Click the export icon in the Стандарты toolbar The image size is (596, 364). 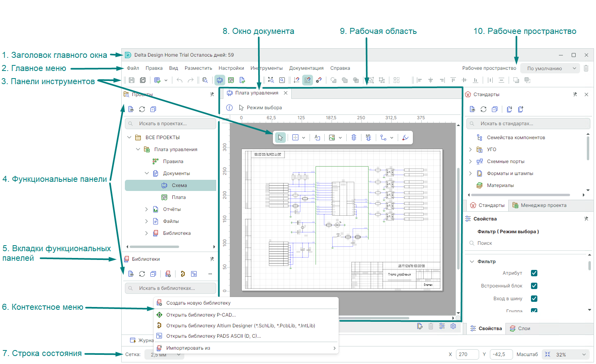521,109
